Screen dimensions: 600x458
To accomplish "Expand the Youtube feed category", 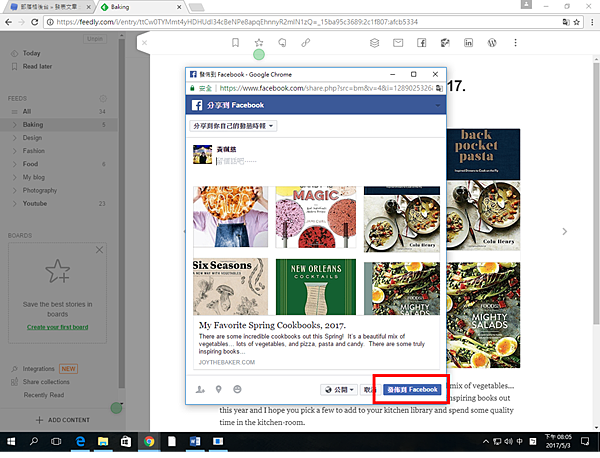I will click(15, 204).
